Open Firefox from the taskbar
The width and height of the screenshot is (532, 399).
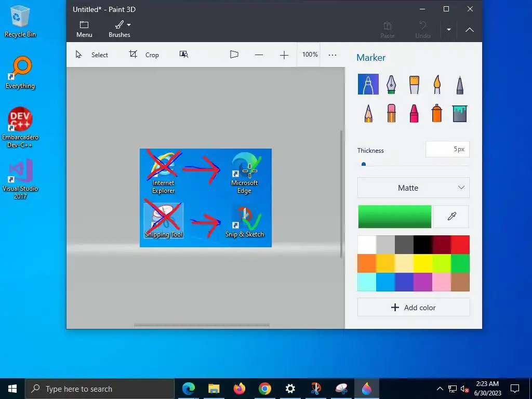(239, 389)
